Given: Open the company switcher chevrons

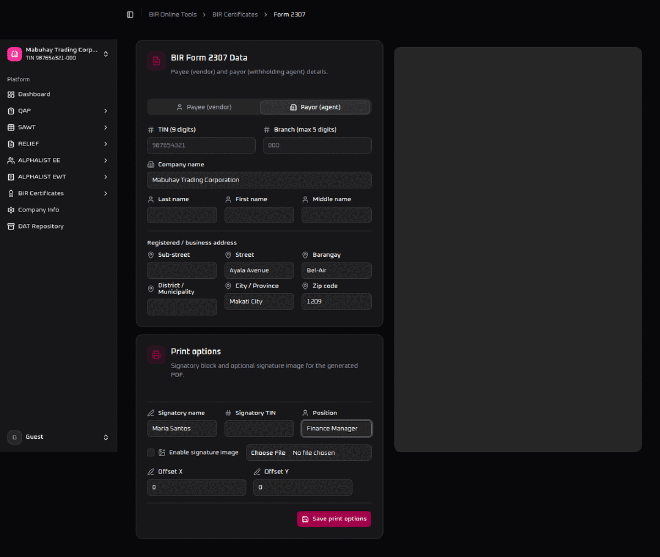Looking at the screenshot, I should (x=106, y=54).
